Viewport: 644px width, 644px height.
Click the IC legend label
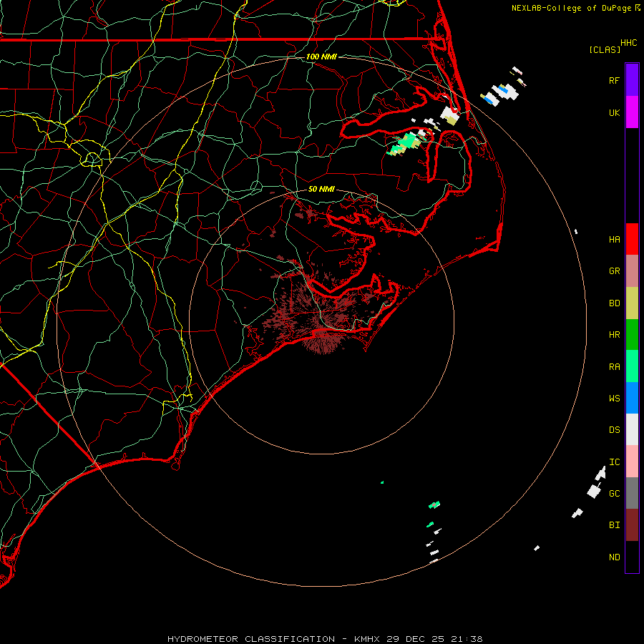coord(614,462)
